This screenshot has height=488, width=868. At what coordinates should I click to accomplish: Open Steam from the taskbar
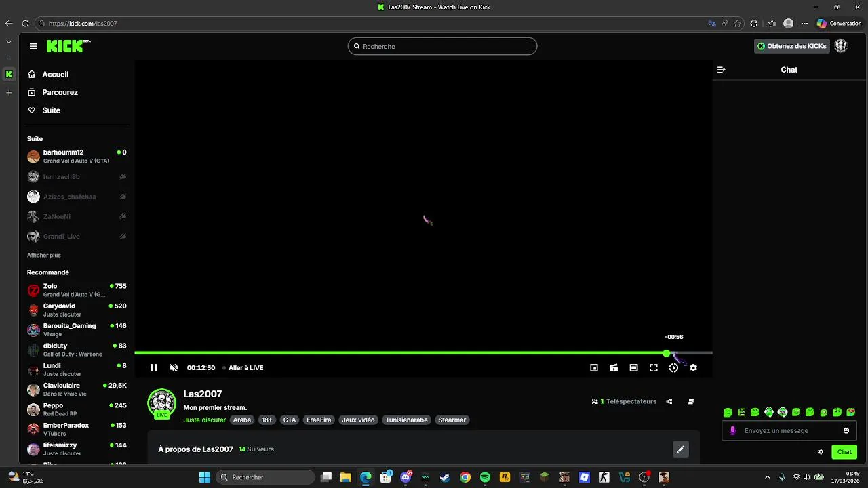pos(445,477)
